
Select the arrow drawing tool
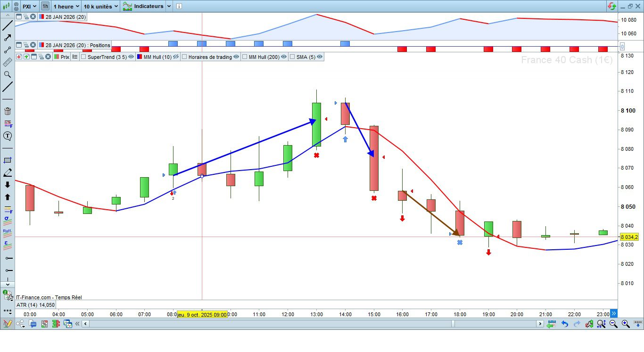pyautogui.click(x=8, y=38)
